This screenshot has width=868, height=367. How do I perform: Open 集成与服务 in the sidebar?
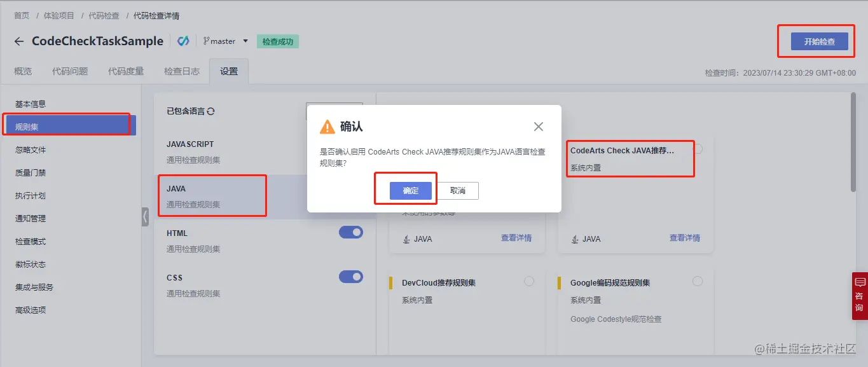pyautogui.click(x=34, y=287)
